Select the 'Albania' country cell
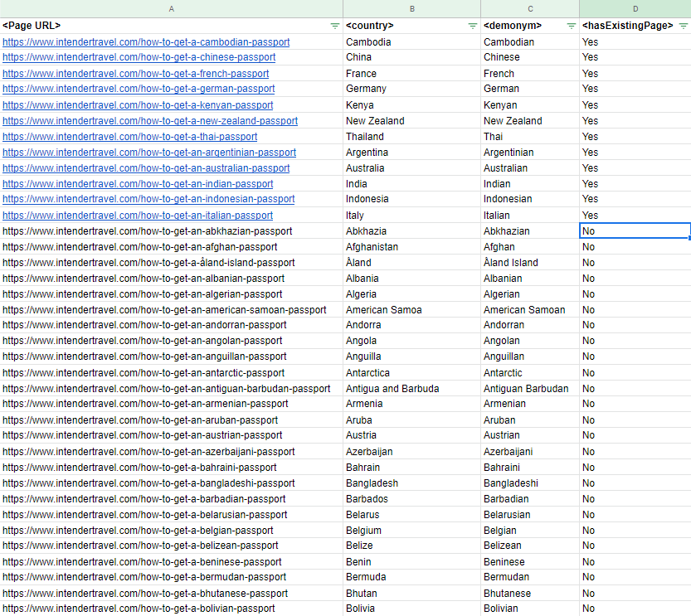691x616 pixels. (412, 279)
